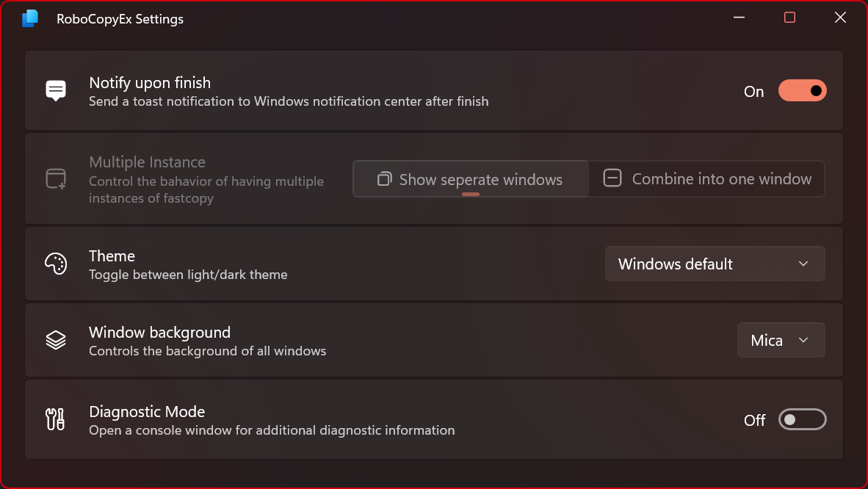Click the Window background layers icon
The height and width of the screenshot is (489, 868).
[56, 340]
